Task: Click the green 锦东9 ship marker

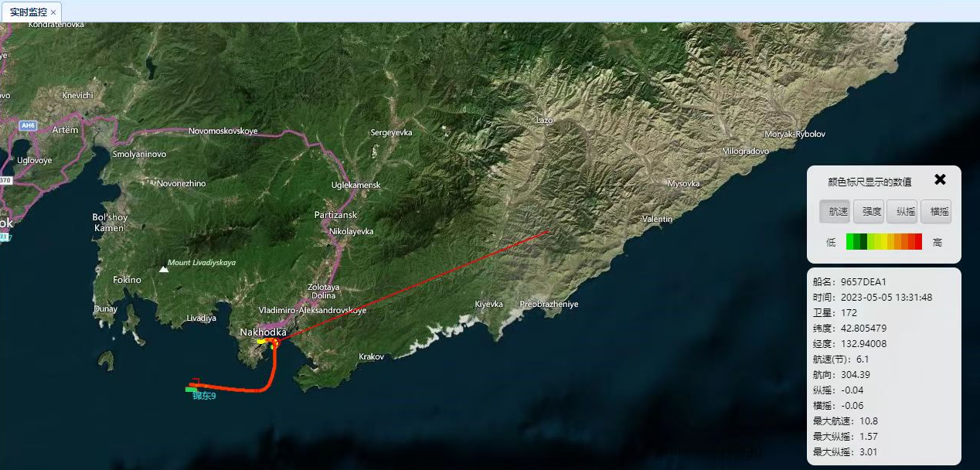Action: point(190,390)
